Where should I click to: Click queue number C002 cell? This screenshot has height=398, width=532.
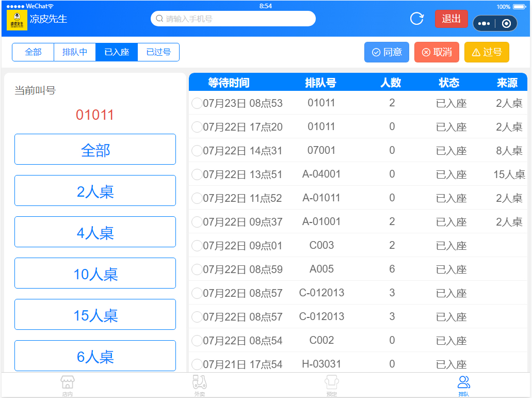[x=321, y=340]
